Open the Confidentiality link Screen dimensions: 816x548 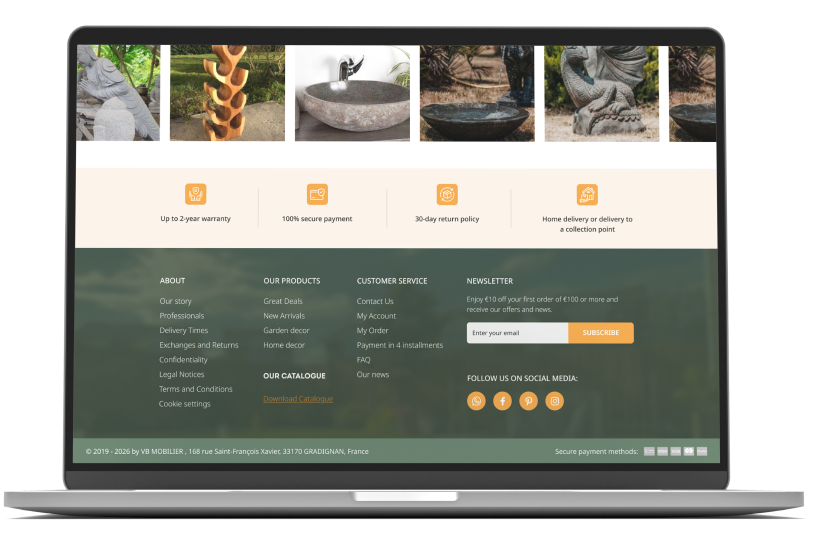click(183, 360)
